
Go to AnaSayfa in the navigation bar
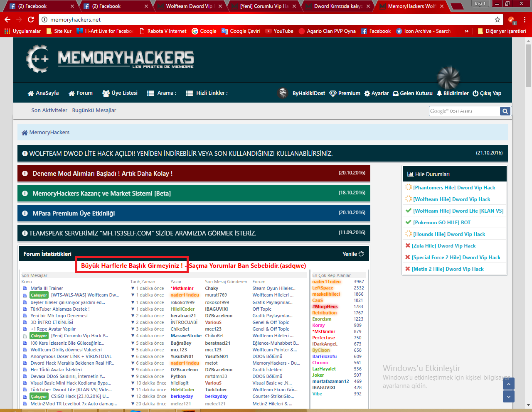point(43,93)
